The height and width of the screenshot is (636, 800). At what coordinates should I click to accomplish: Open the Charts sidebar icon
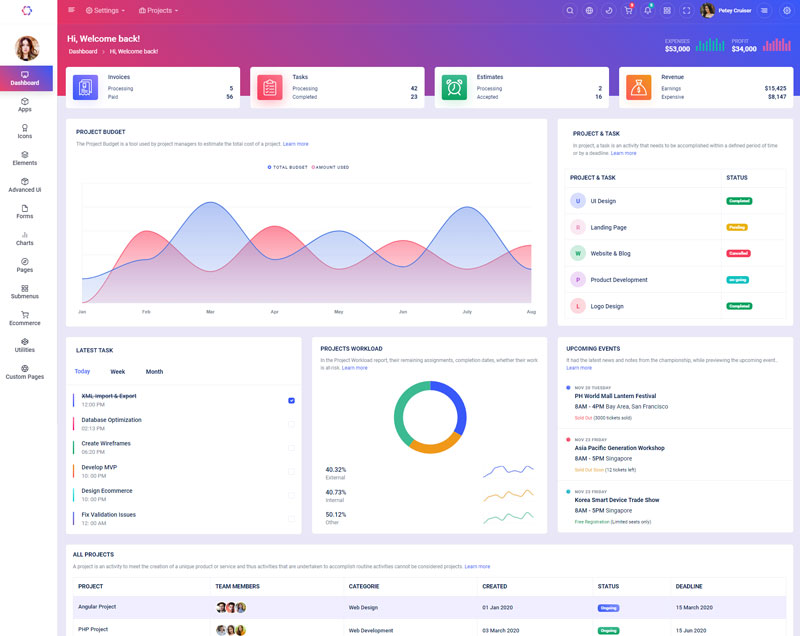click(25, 238)
